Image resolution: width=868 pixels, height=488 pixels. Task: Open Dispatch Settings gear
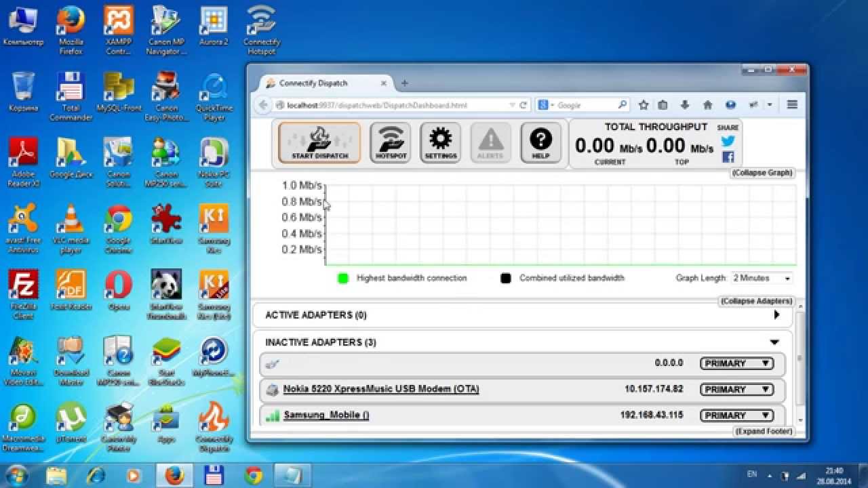(440, 142)
